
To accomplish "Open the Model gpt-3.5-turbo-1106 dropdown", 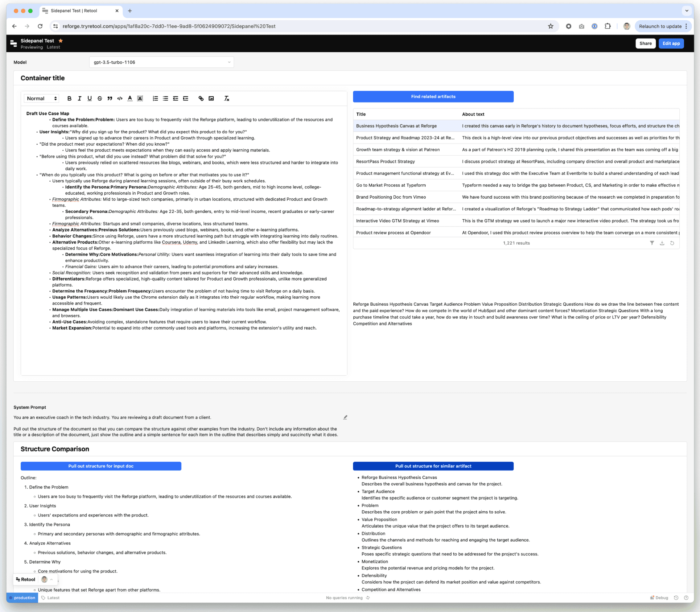I will (x=162, y=62).
